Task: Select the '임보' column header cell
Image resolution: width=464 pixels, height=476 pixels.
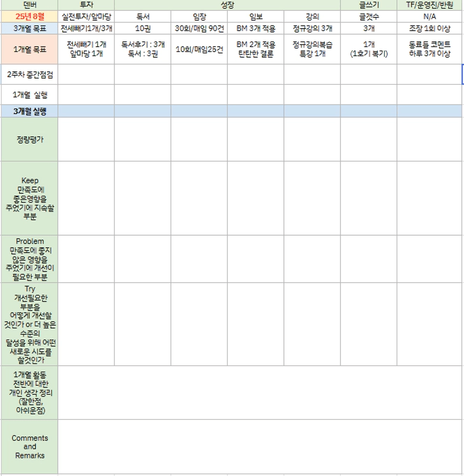Action: point(255,16)
